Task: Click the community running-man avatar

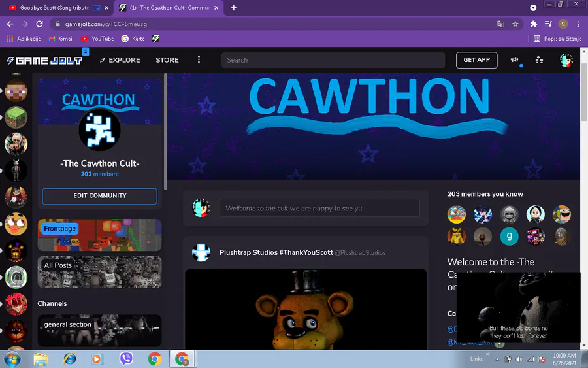Action: (x=100, y=130)
